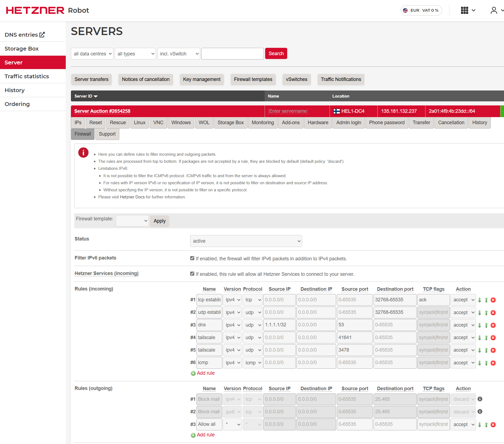This screenshot has height=444, width=504.
Task: Open the Hetzner Docs link
Action: pyautogui.click(x=132, y=197)
